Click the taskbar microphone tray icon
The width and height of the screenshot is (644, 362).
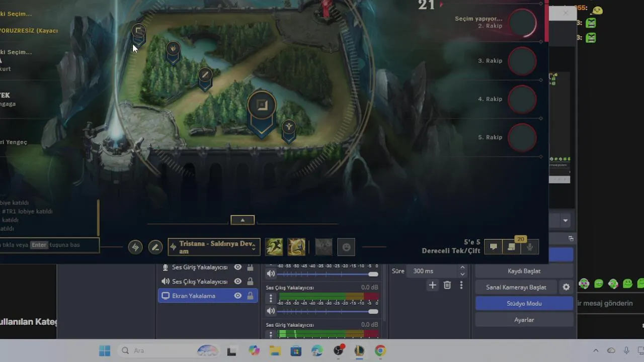tap(626, 350)
